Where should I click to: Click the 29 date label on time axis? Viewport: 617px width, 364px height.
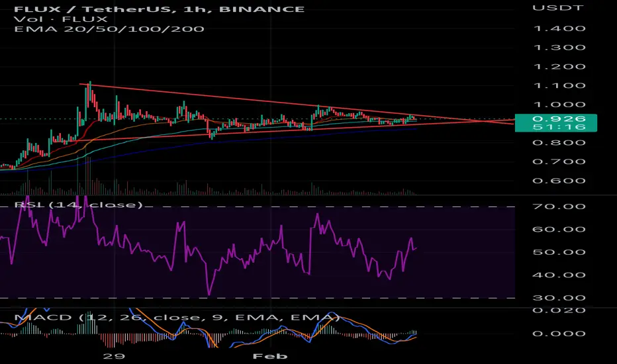[114, 357]
